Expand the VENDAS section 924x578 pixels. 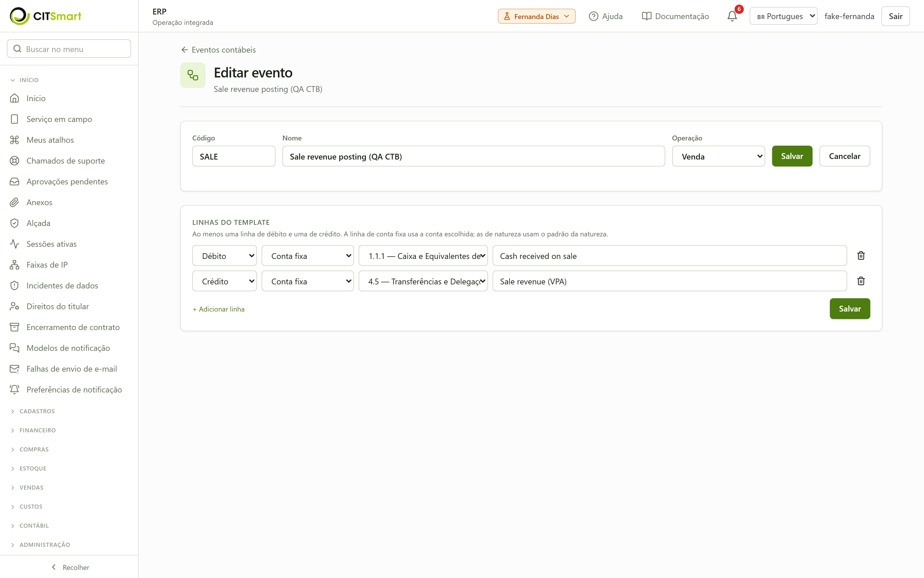27,488
